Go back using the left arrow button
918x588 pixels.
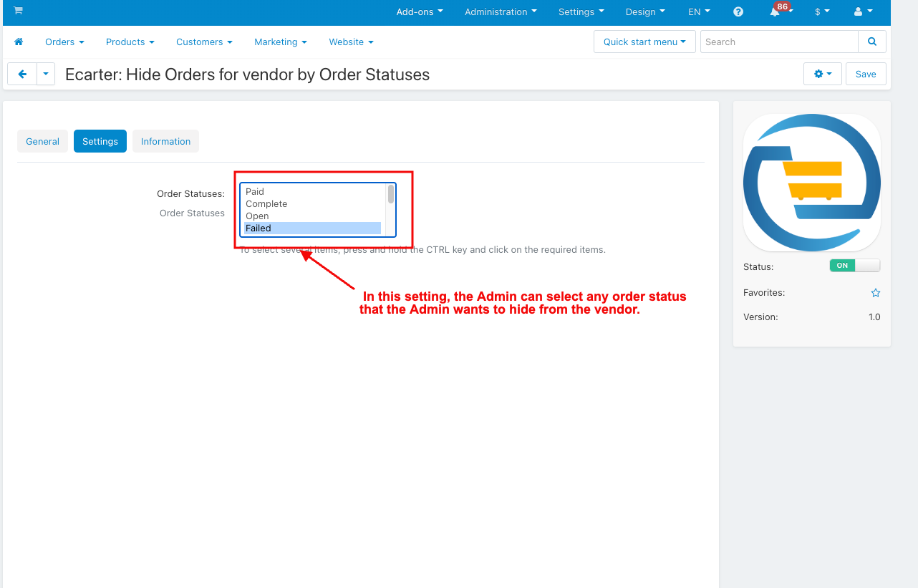[x=21, y=74]
